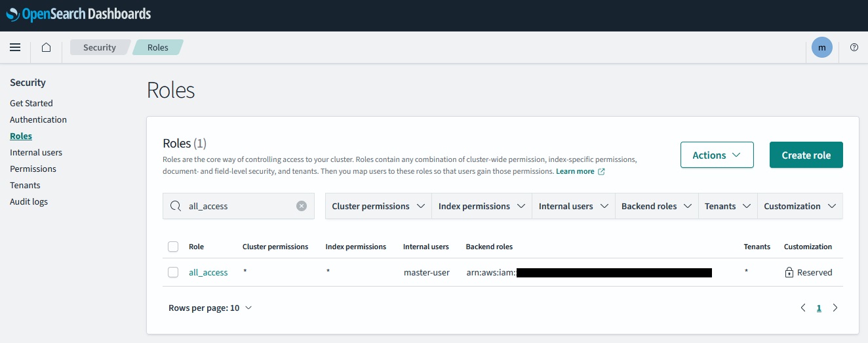Image resolution: width=868 pixels, height=343 pixels.
Task: Expand the Backend roles filter
Action: (x=656, y=206)
